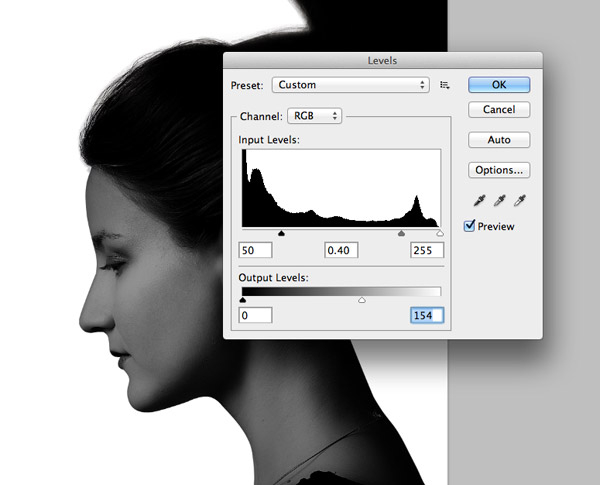Toggle the Preview checkbox
Viewport: 600px width, 485px height.
pyautogui.click(x=471, y=226)
